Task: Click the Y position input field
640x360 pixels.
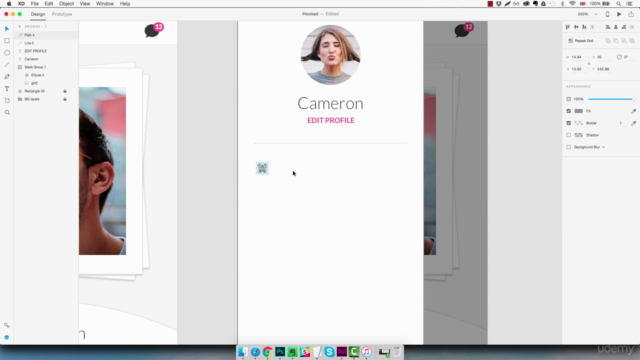Action: pos(603,69)
